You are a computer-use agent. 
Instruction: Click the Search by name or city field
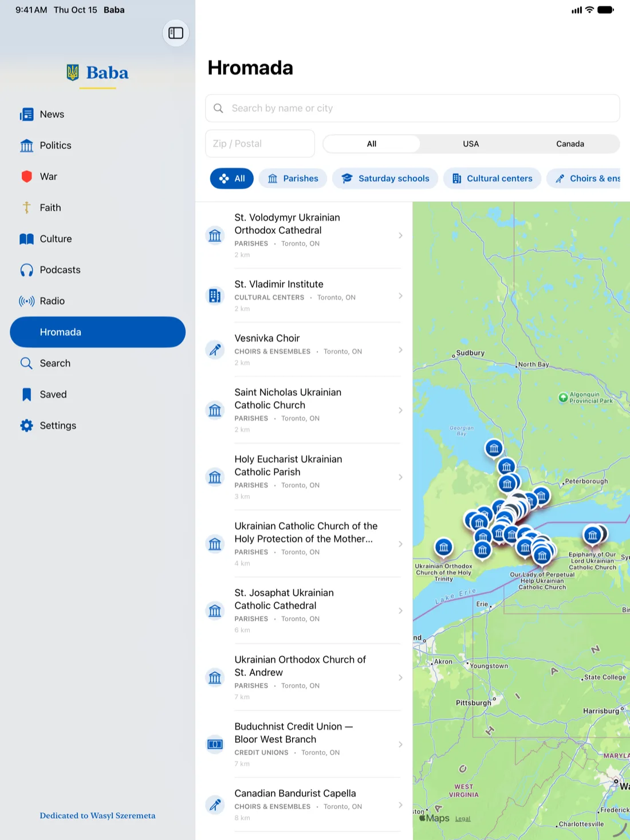tap(412, 108)
